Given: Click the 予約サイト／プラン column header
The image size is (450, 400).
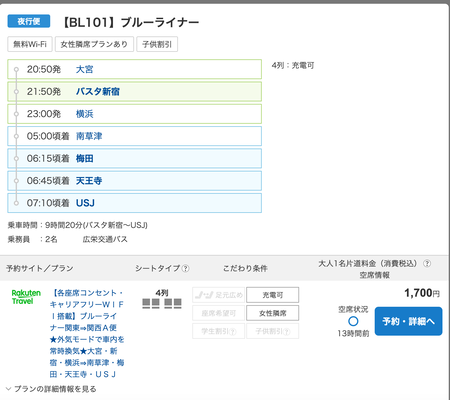Looking at the screenshot, I should tap(40, 268).
